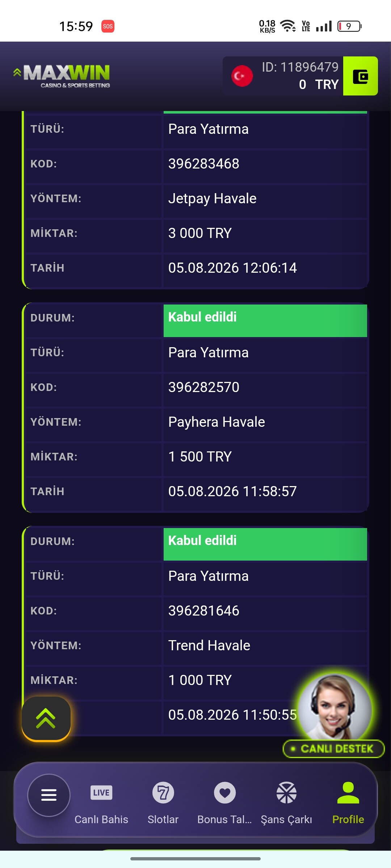Screen dimensions: 391x868
Task: Open the hamburger menu button
Action: click(x=49, y=795)
